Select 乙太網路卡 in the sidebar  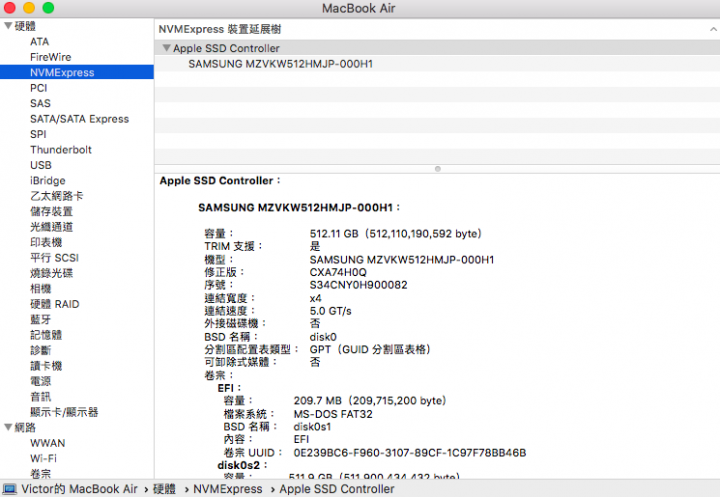tap(56, 196)
